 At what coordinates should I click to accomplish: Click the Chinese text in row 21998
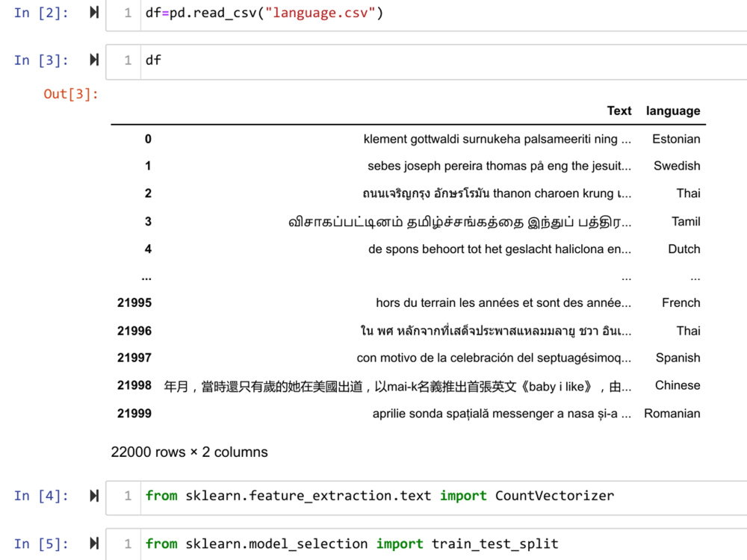397,386
